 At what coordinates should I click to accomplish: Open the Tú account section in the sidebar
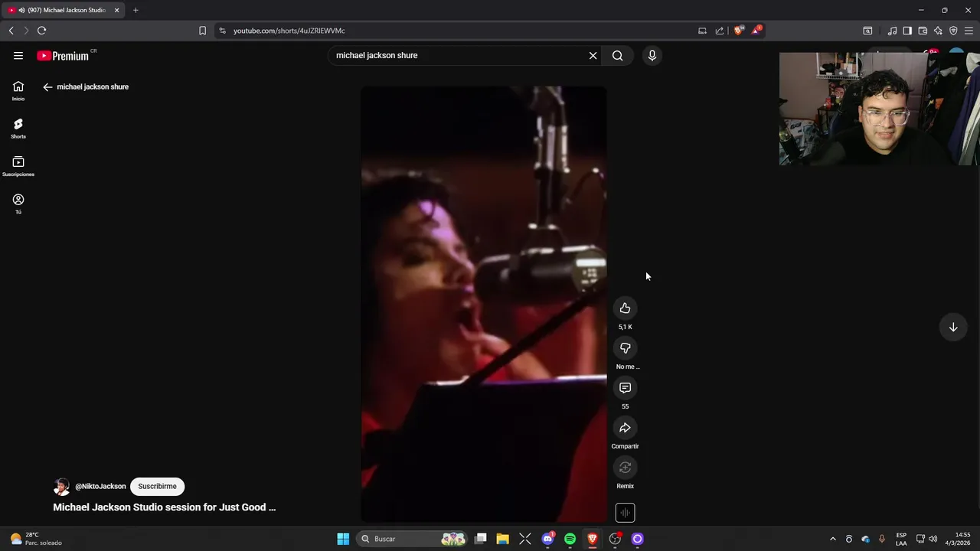18,204
